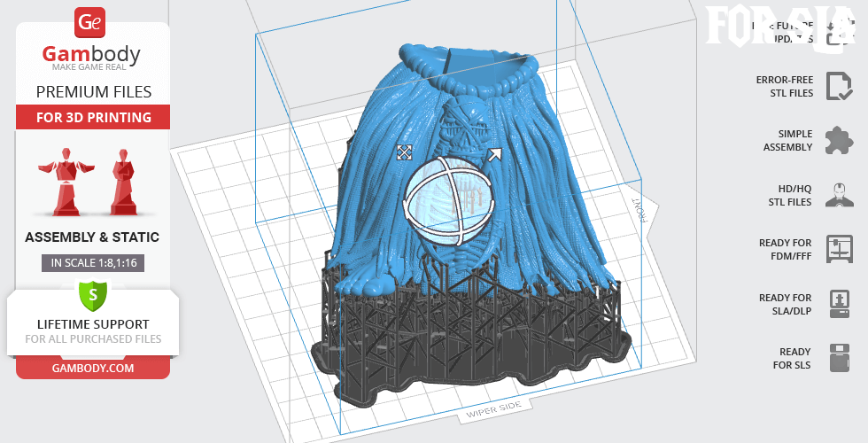
Task: Click the HD/HQ STL Files helmet icon
Action: 838,195
